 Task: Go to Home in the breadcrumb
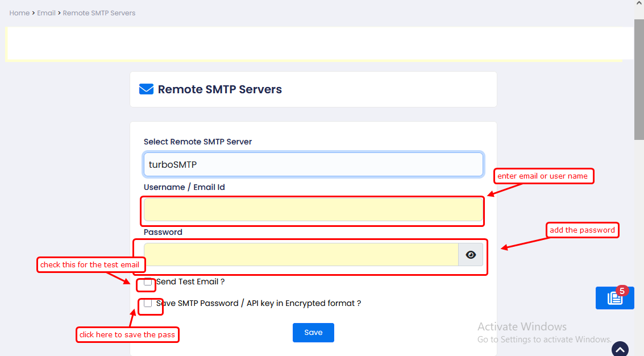(19, 13)
